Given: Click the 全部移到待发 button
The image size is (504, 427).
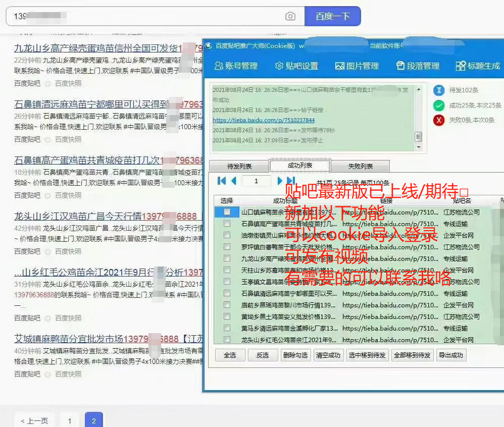Looking at the screenshot, I should [413, 355].
